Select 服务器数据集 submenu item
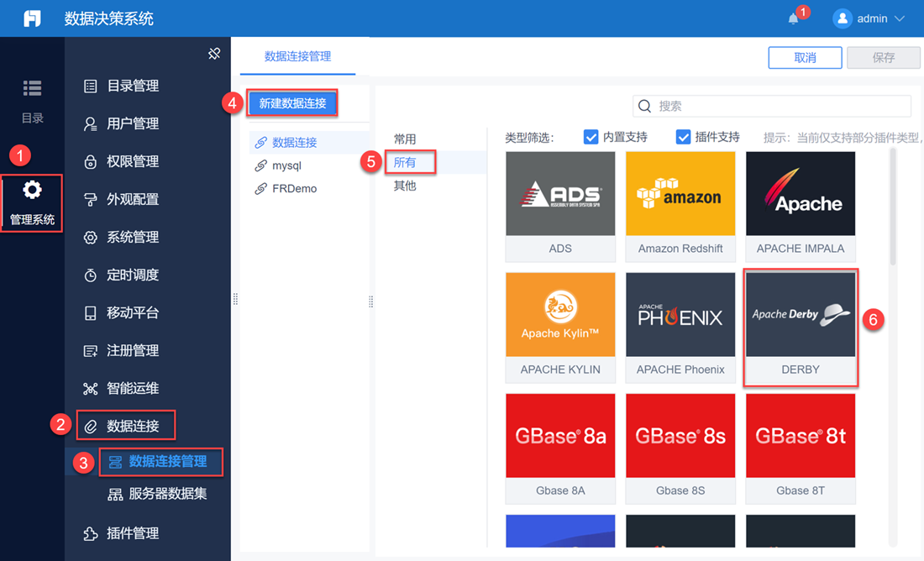Viewport: 924px width, 561px height. click(x=157, y=494)
